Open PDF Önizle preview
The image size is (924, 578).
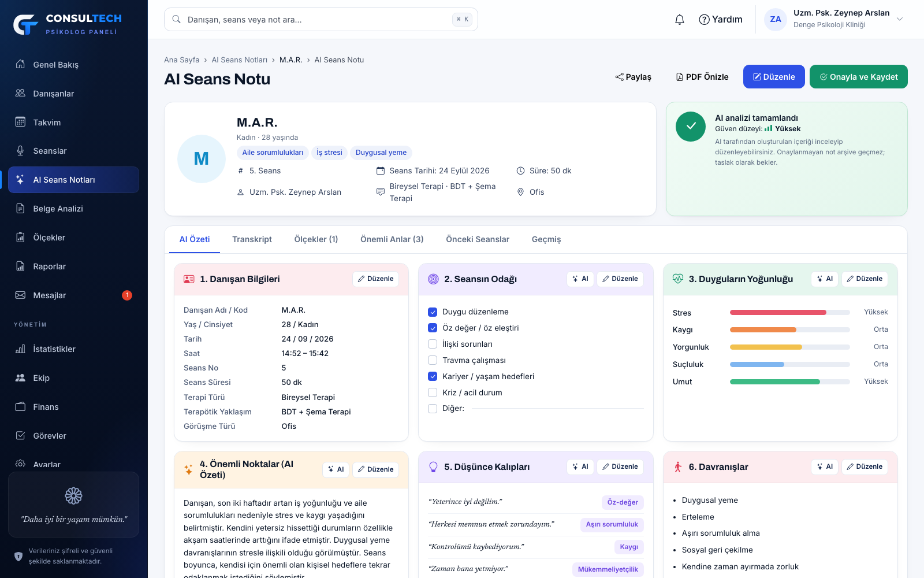(x=702, y=77)
